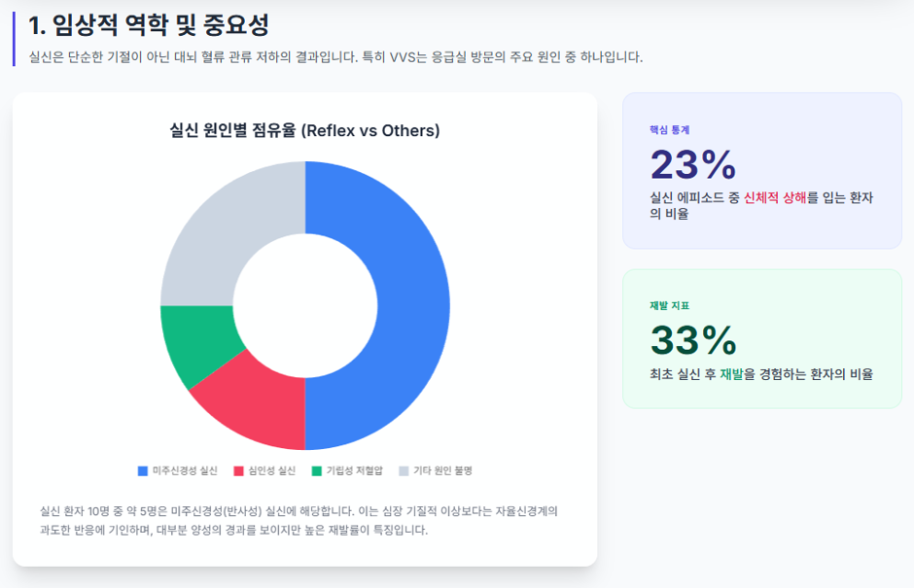Click the heading 1. 임상적 역학 및 중요성
Screen dimensions: 914x588
pos(149,25)
